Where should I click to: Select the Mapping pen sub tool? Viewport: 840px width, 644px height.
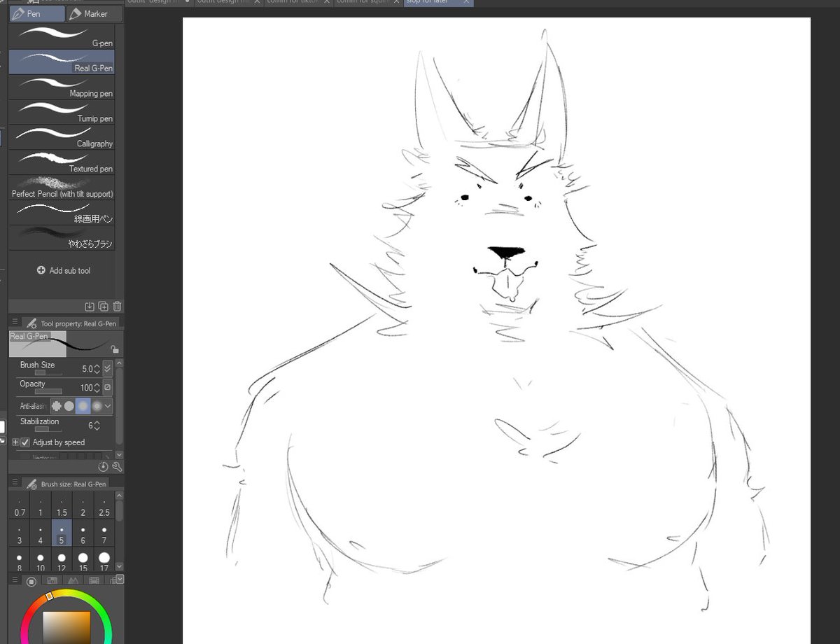pos(62,87)
